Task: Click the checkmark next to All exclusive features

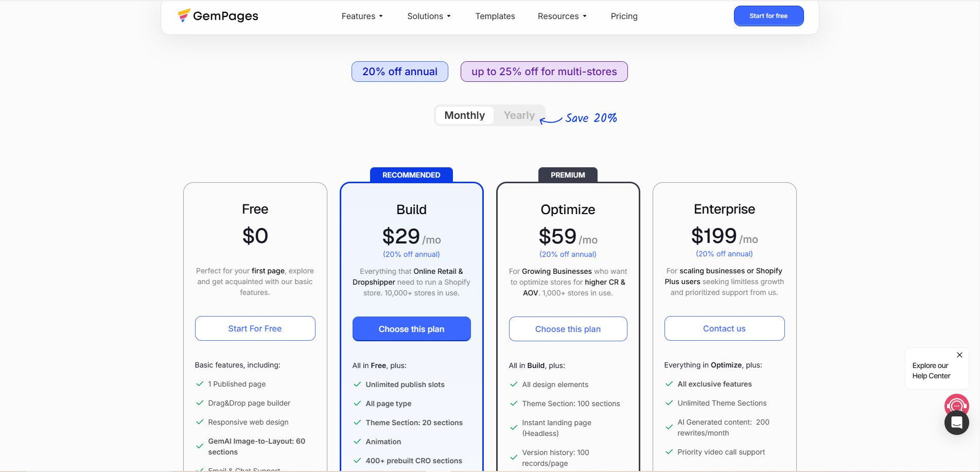Action: coord(669,384)
